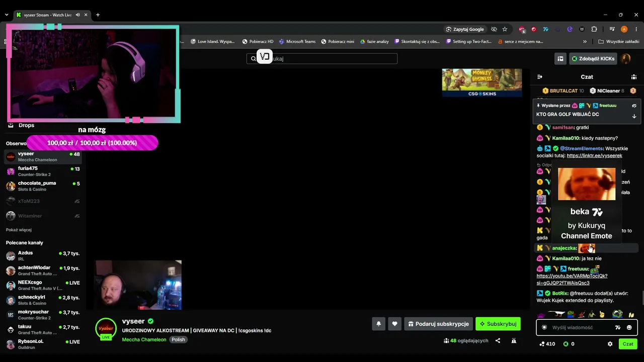Open the Love Island bookmark
This screenshot has height=362, width=644.
pos(212,41)
